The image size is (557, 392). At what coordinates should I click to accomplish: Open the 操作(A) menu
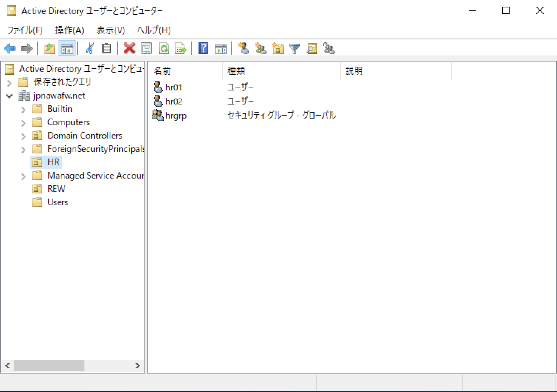[x=70, y=30]
